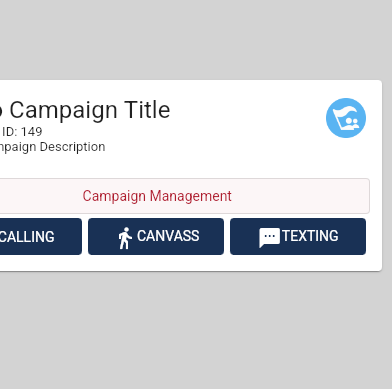
Task: Click the Campaign Description text
Action: click(53, 147)
